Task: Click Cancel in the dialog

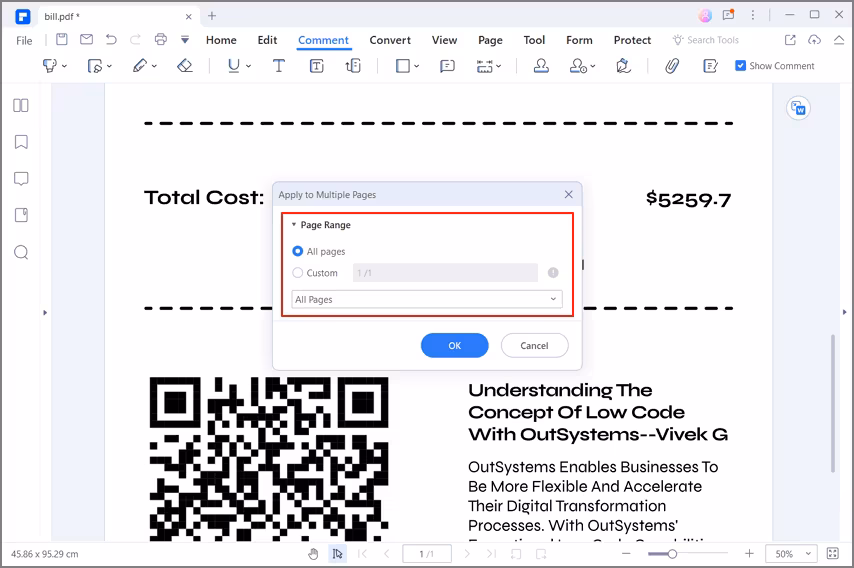Action: coord(534,345)
